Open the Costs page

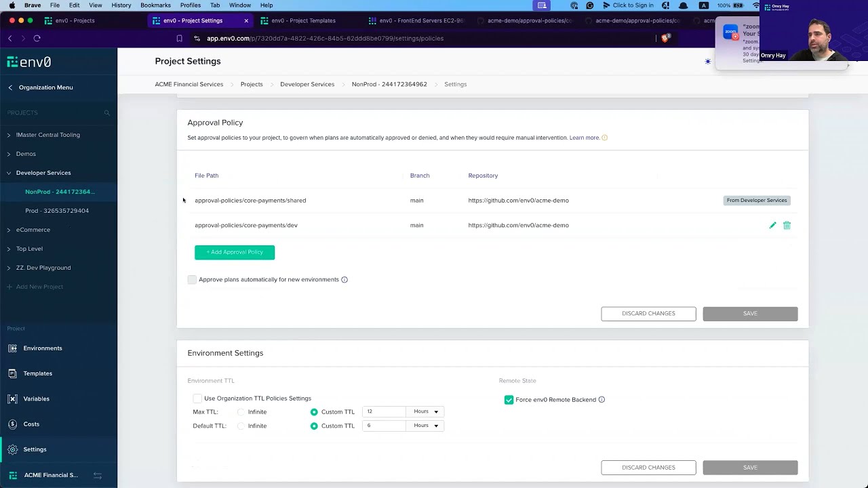[x=31, y=424]
